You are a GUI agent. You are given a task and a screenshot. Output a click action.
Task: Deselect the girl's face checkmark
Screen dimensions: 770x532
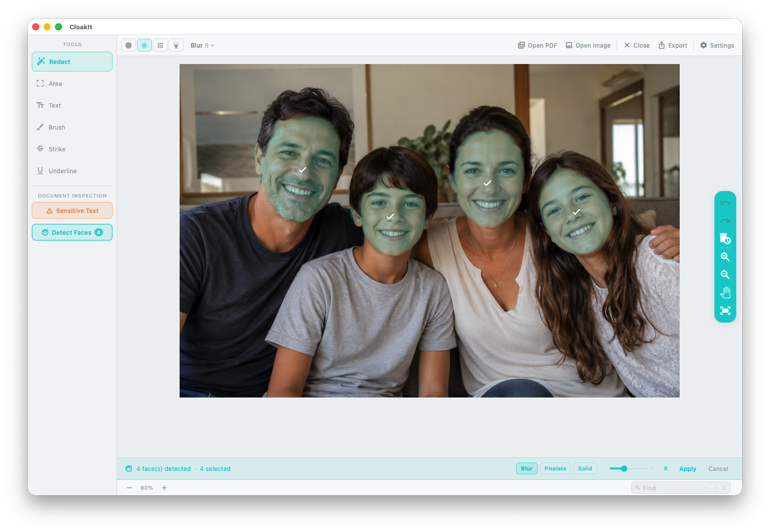click(577, 212)
